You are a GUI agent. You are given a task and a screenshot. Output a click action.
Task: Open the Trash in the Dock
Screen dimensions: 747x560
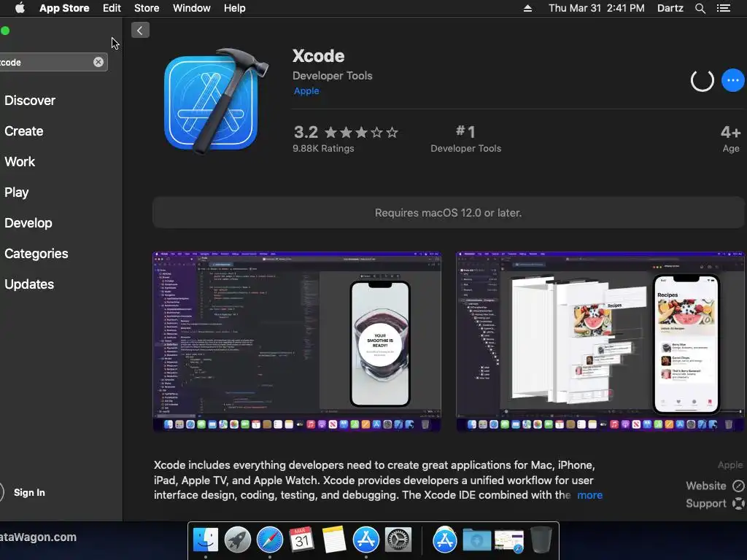(541, 540)
